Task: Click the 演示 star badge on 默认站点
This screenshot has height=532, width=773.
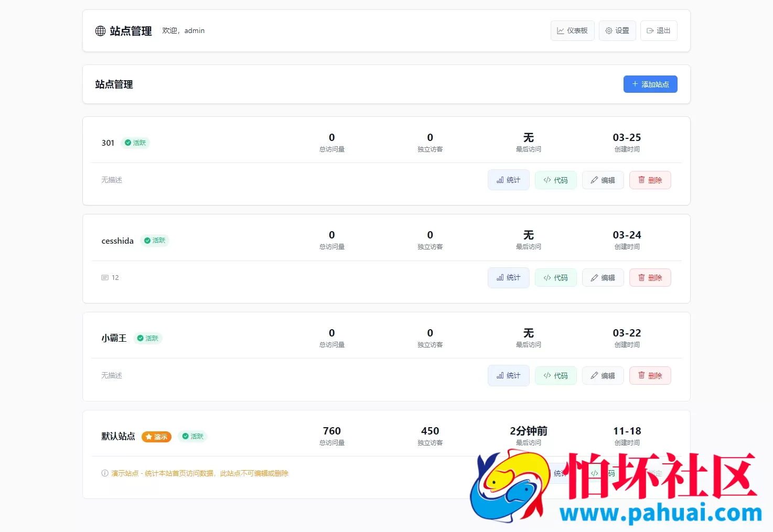Action: point(156,437)
